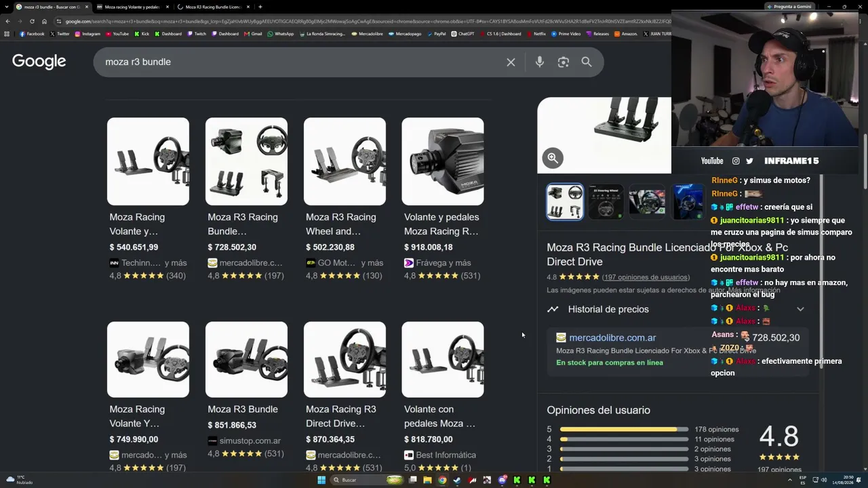Open the Gmail bookmark
The width and height of the screenshot is (868, 488).
[x=253, y=34]
